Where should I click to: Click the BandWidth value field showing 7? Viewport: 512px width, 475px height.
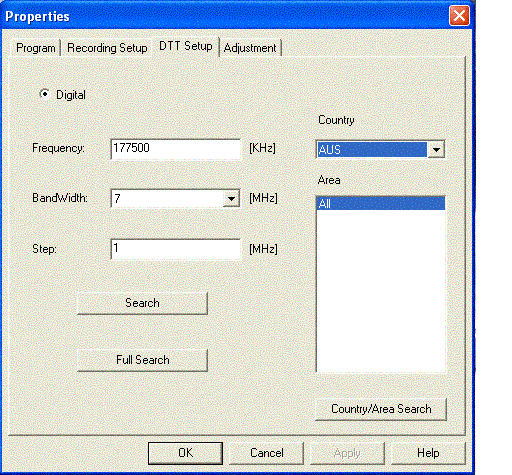coord(167,199)
